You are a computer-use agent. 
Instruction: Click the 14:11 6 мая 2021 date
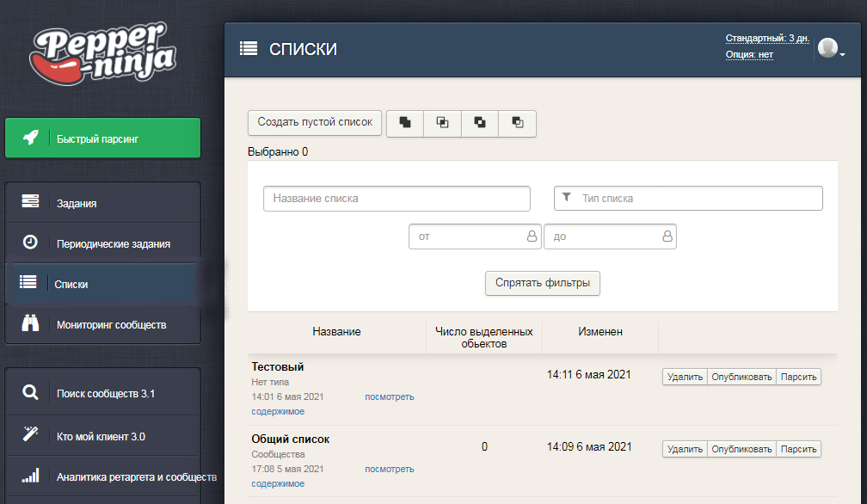coord(589,375)
